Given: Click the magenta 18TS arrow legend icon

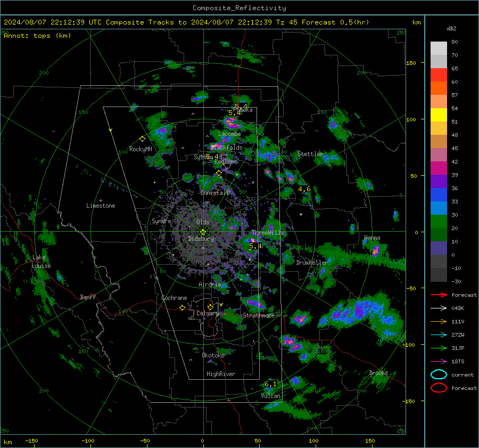Looking at the screenshot, I should (439, 362).
